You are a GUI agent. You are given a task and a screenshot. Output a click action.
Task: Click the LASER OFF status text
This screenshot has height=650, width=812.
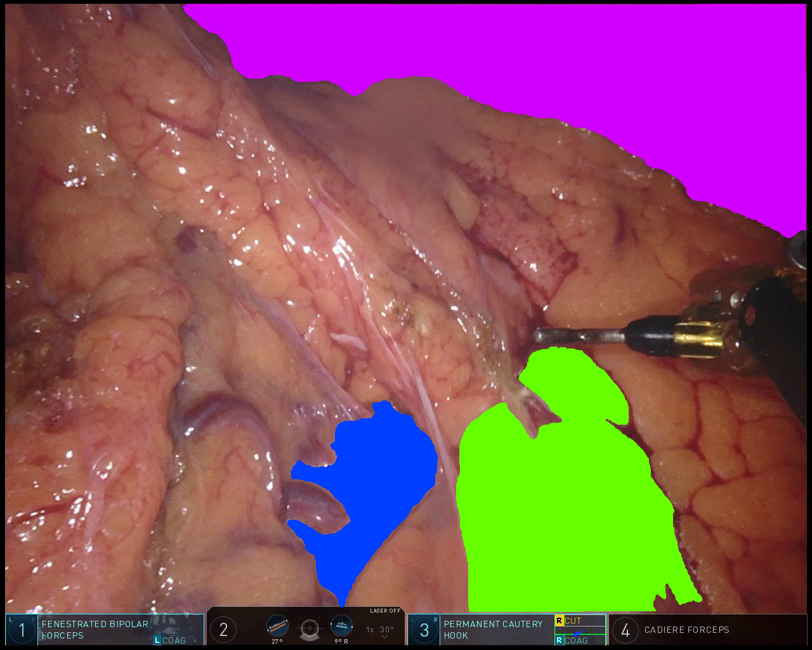[386, 611]
